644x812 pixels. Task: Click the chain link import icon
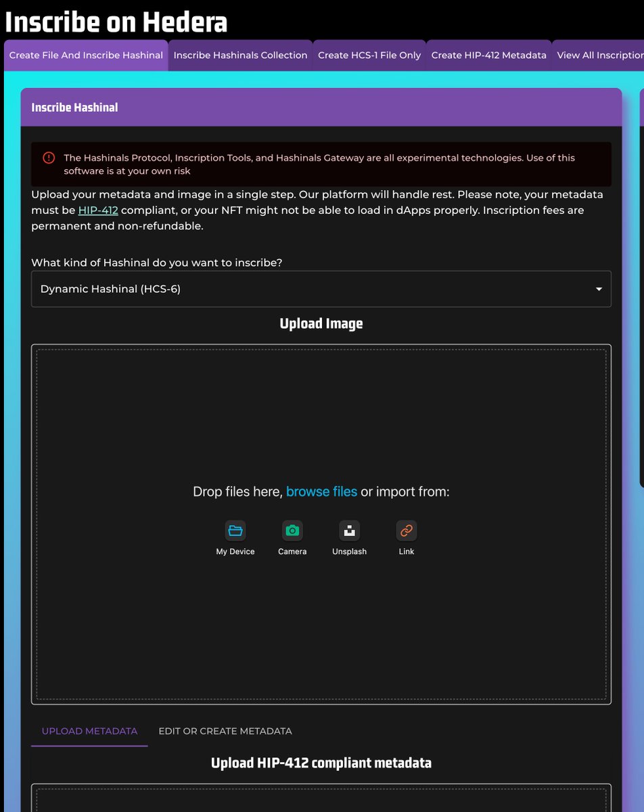point(406,531)
